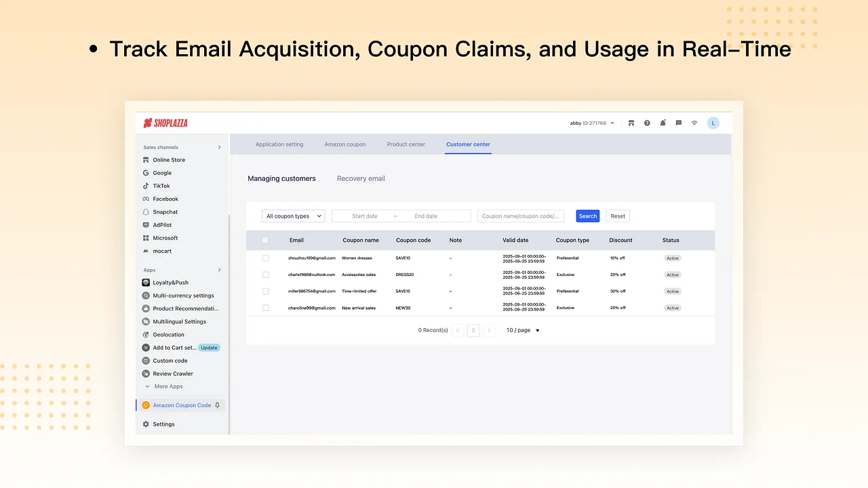Select the checkbox beside charoline99@gmail.com

[x=265, y=308]
